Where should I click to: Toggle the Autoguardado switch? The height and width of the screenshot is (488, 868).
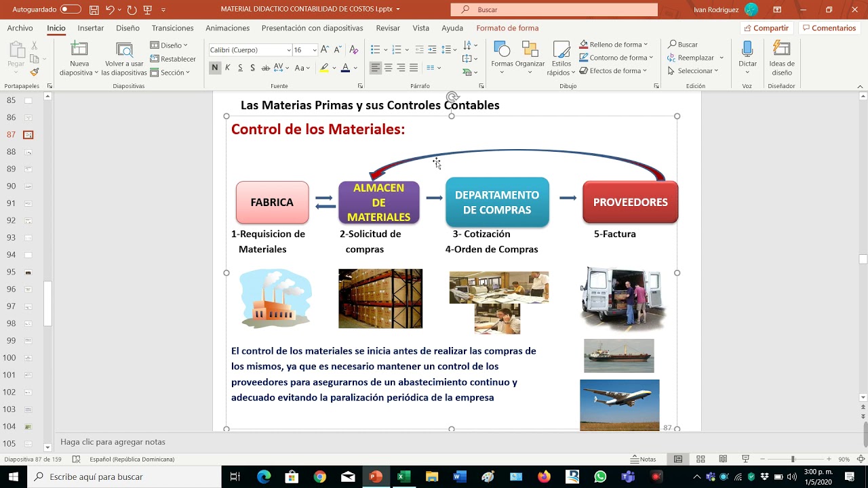(71, 9)
